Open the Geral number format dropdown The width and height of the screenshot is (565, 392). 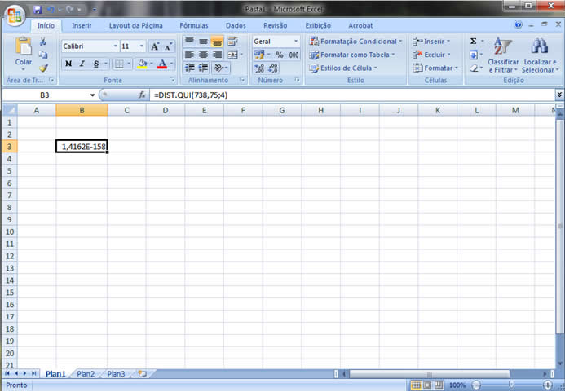click(296, 41)
